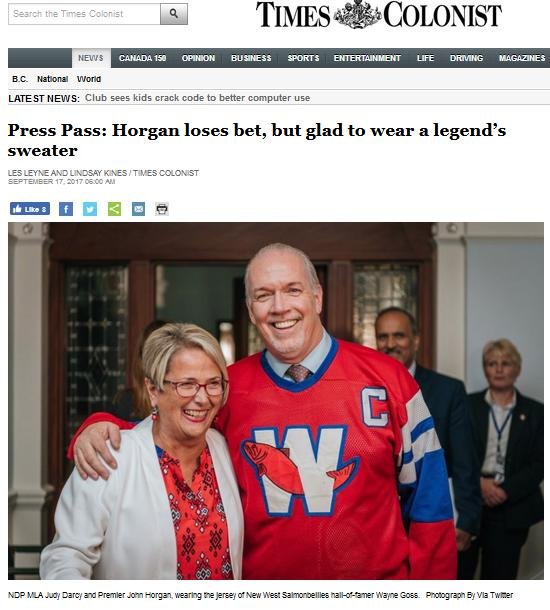Read latest news about kids crack code
Screen dimensions: 550x610
tap(198, 98)
